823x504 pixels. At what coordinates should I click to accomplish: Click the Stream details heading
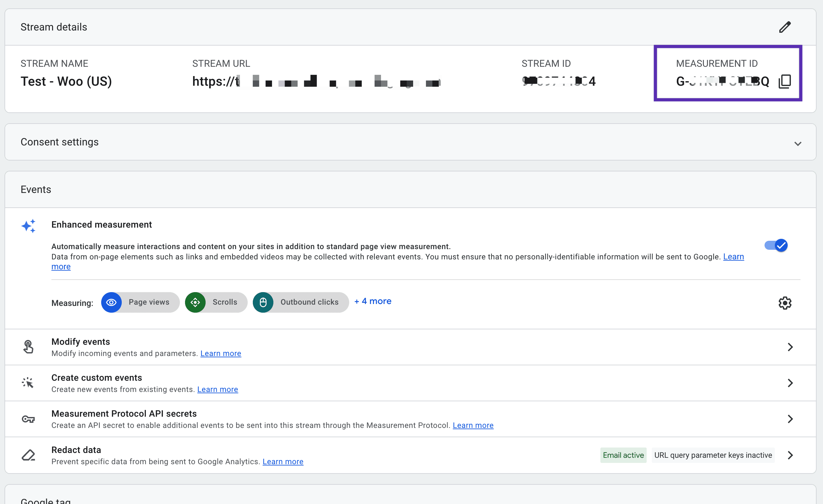click(54, 27)
